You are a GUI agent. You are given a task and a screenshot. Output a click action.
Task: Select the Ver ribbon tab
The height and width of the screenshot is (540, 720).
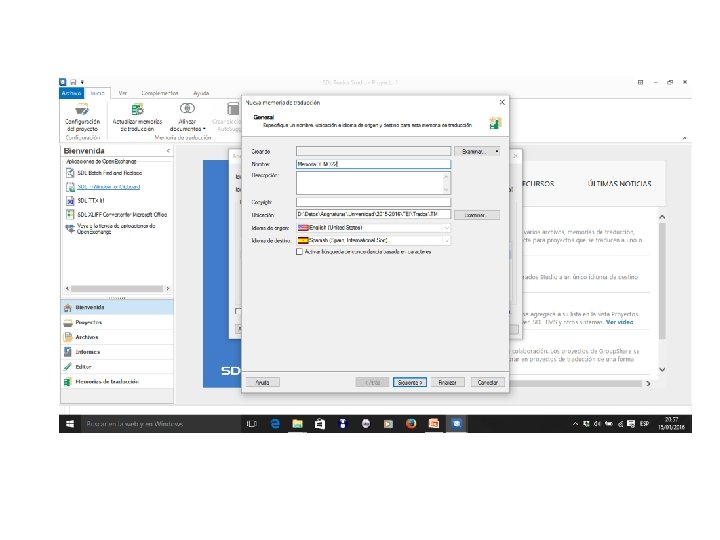tap(123, 93)
